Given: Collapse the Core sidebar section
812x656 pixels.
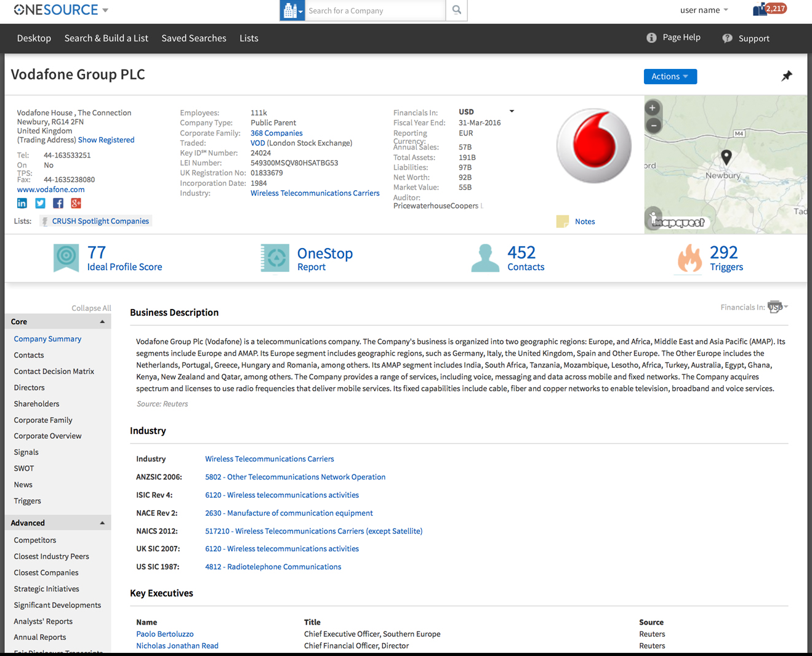Looking at the screenshot, I should [x=102, y=322].
